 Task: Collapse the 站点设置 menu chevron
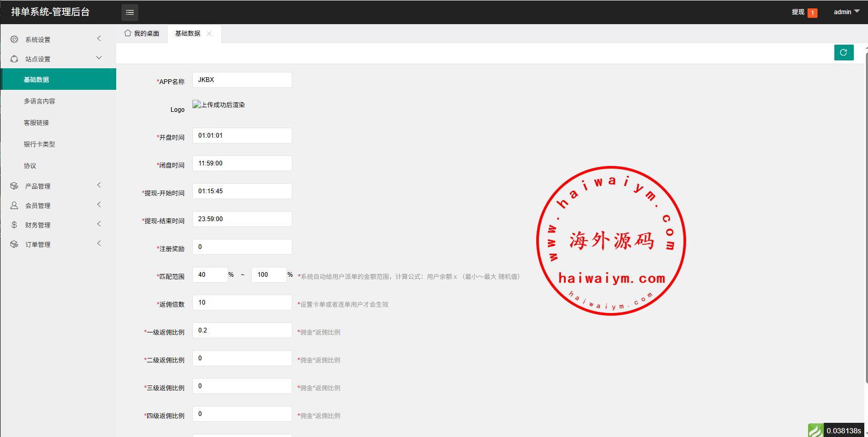[x=99, y=58]
